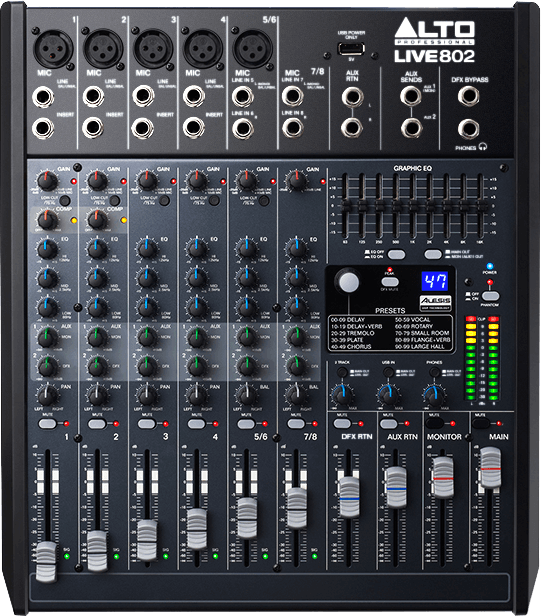Toggle the channel 1 LOW CUT button
Image resolution: width=541 pixels, height=616 pixels.
tap(65, 201)
